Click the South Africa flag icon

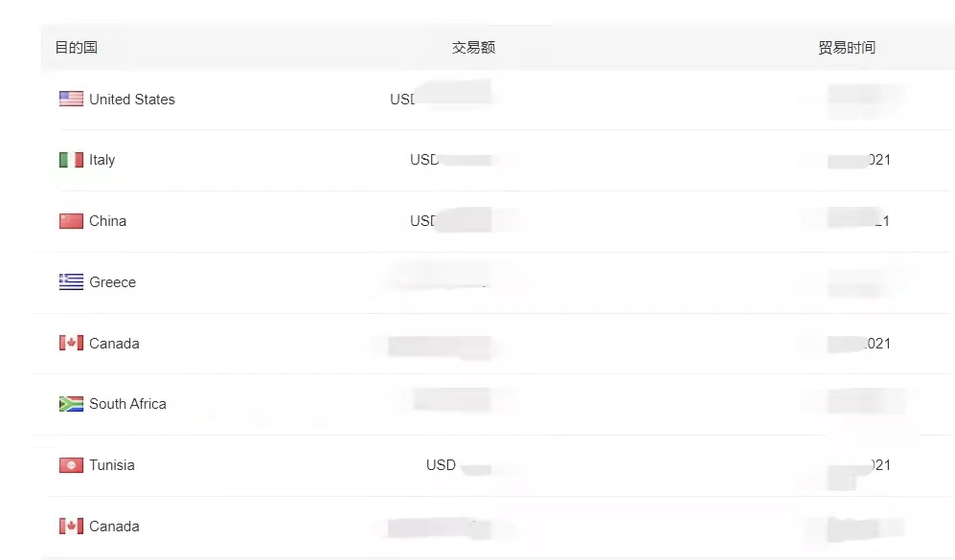click(71, 404)
